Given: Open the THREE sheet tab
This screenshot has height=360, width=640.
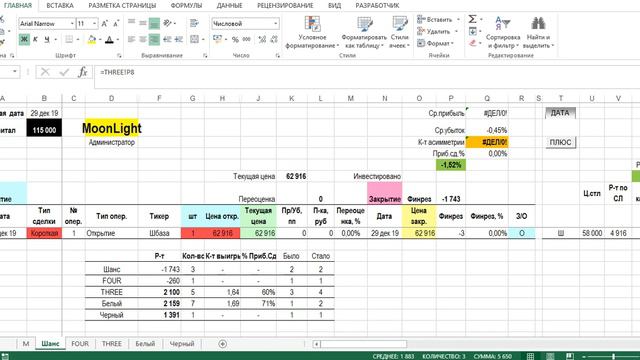Looking at the screenshot, I should click(111, 344).
